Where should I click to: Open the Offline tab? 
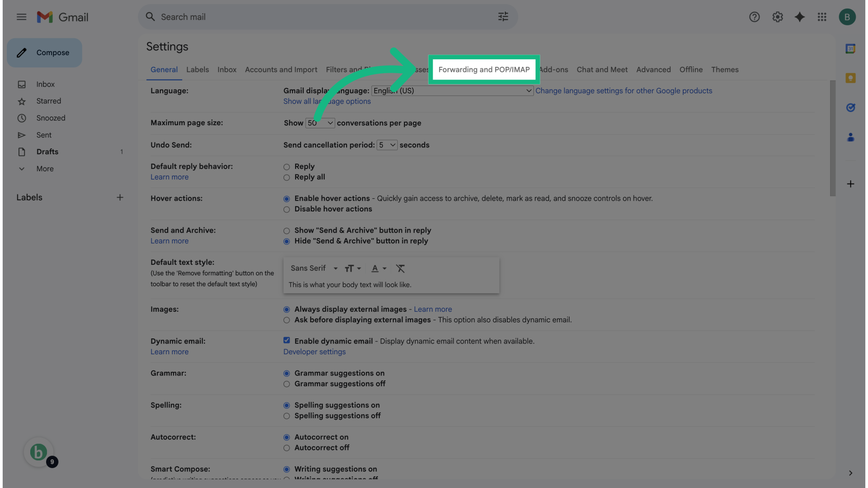[691, 70]
